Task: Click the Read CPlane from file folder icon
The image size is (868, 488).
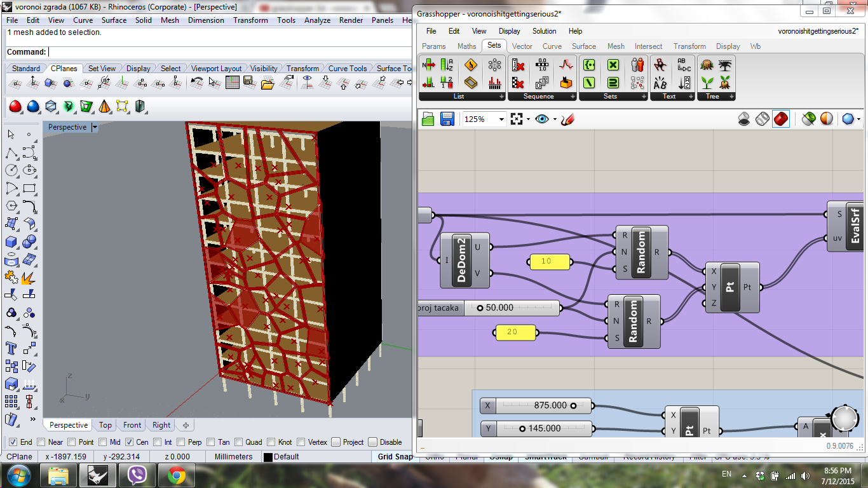Action: tap(267, 83)
